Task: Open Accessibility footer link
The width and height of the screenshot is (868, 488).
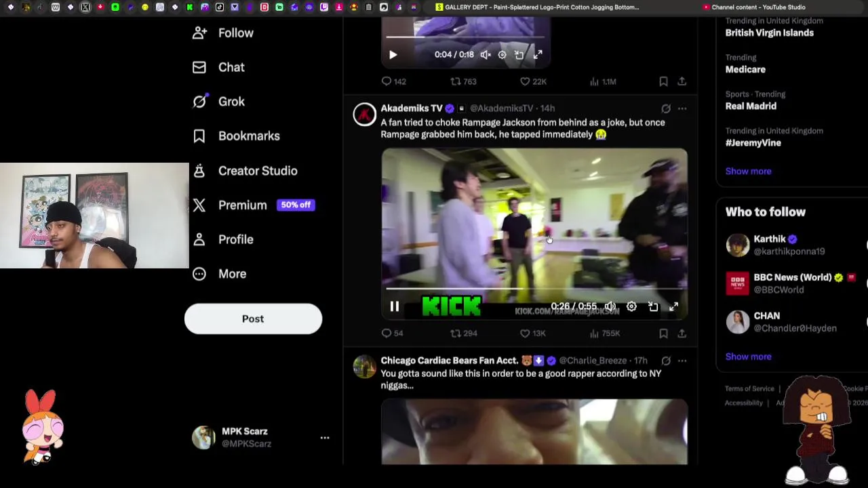Action: pos(744,403)
